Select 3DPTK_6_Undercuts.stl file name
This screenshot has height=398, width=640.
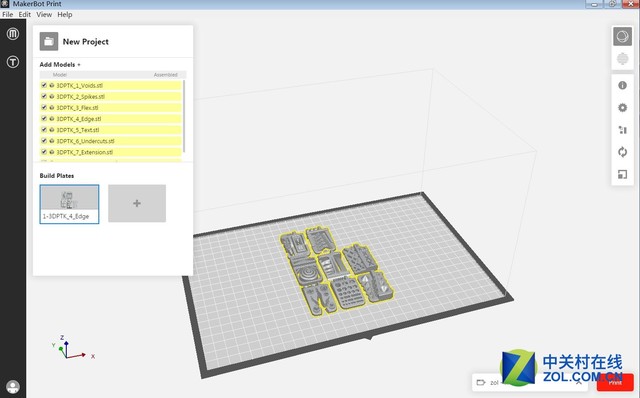coord(85,141)
